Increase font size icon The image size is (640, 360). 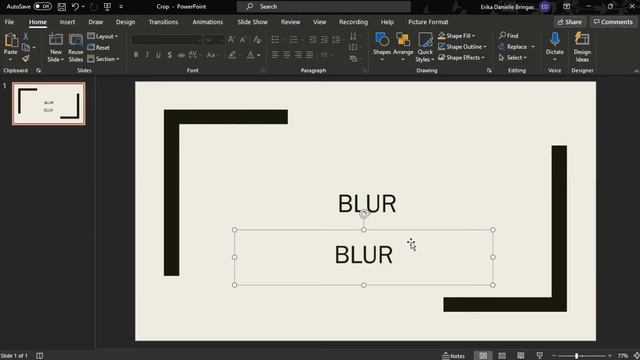click(x=231, y=40)
